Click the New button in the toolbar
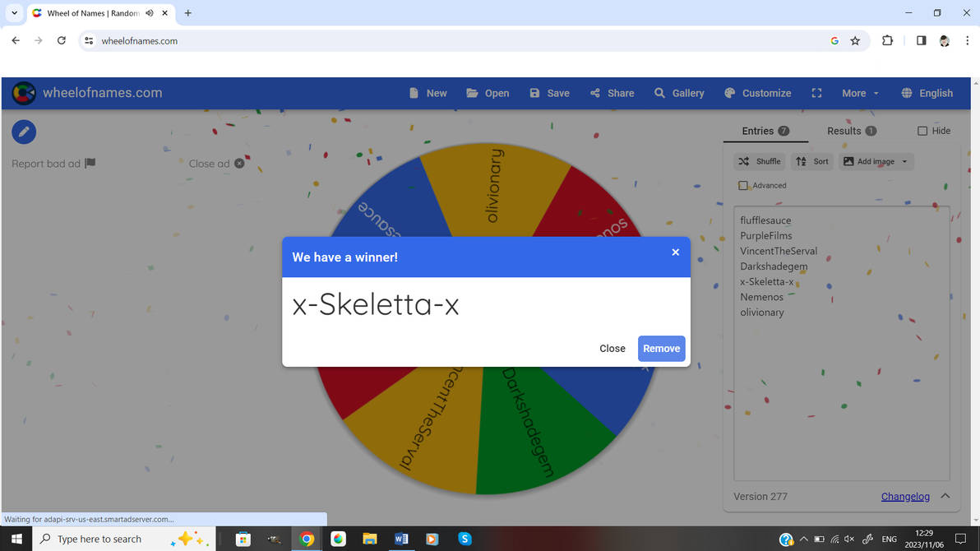 (428, 93)
